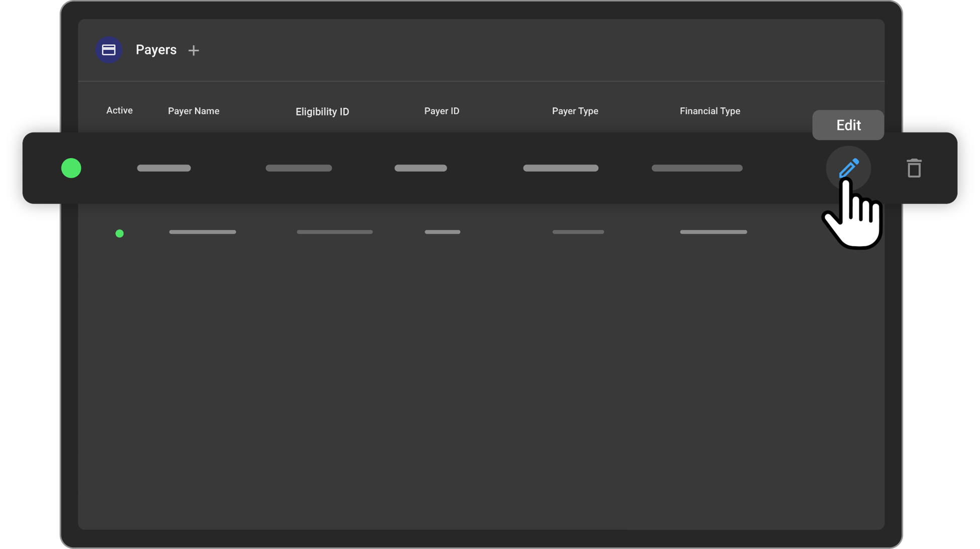Click the Eligibility ID column header
The width and height of the screenshot is (980, 549).
(x=322, y=112)
